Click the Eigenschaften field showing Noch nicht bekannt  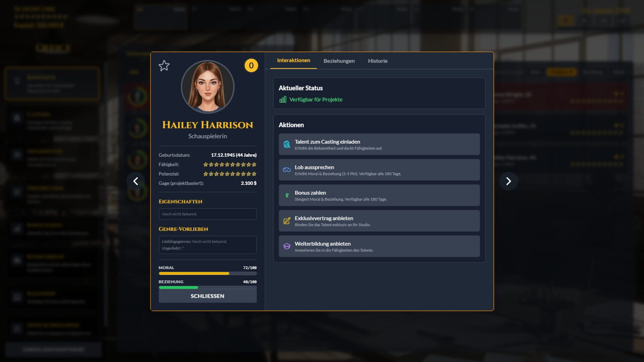point(207,214)
